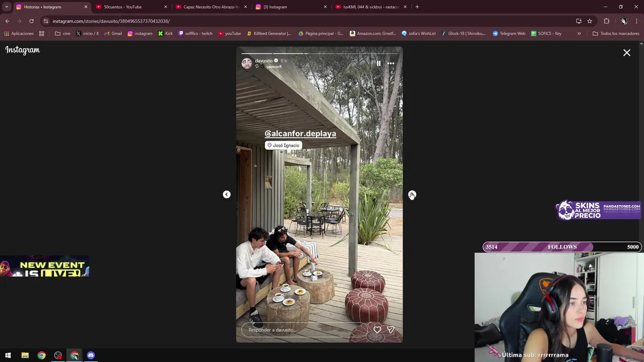Switch to the 'luvKMI, 044 & sickboi' tab

(x=370, y=7)
